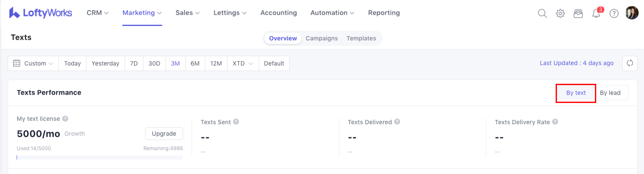The image size is (644, 174).
Task: Click the Upgrade button
Action: (164, 134)
